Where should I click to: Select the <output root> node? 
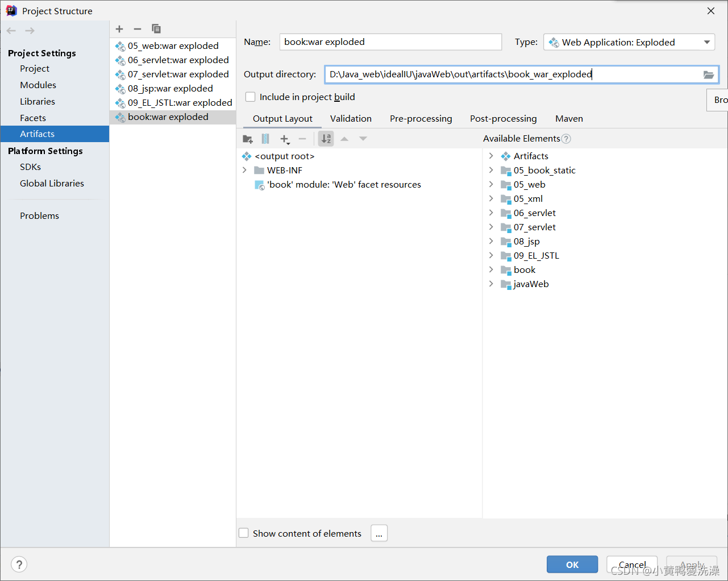(x=284, y=156)
